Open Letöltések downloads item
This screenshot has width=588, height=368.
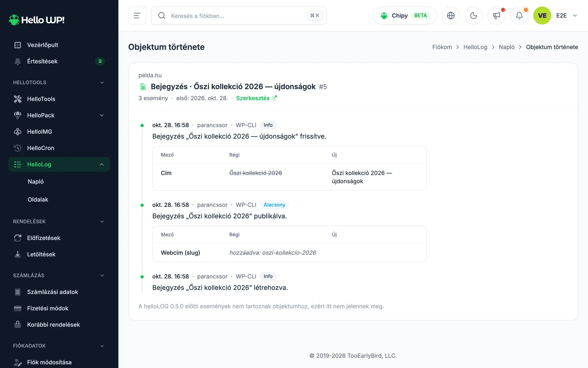click(x=59, y=254)
